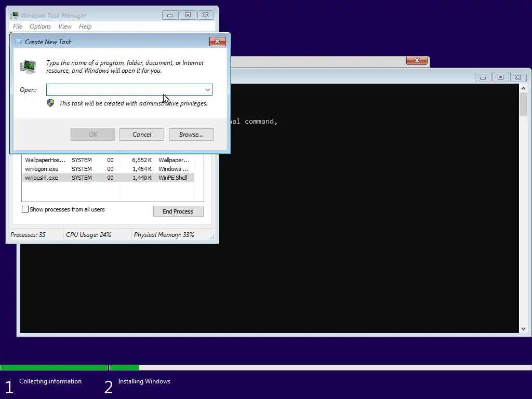Click the disabled OK button
Viewport: 532px width, 399px height.
pos(93,135)
